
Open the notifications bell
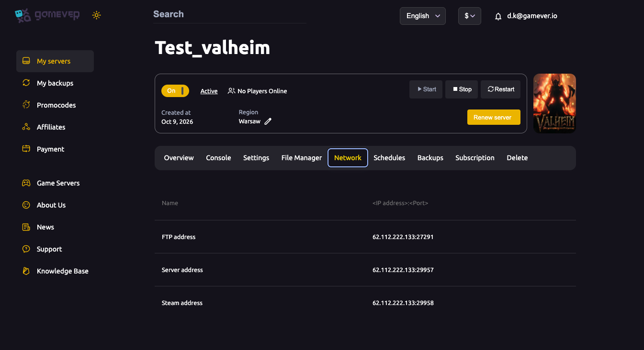point(498,16)
